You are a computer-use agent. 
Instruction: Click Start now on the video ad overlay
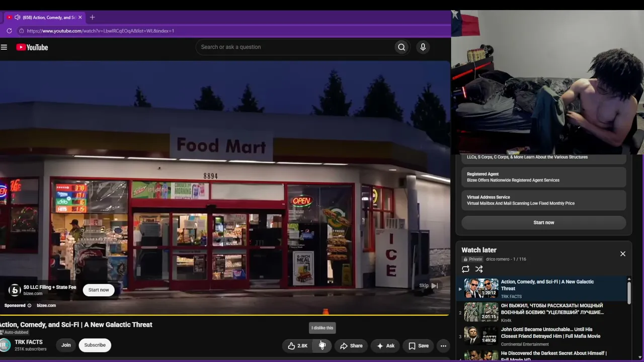point(99,290)
